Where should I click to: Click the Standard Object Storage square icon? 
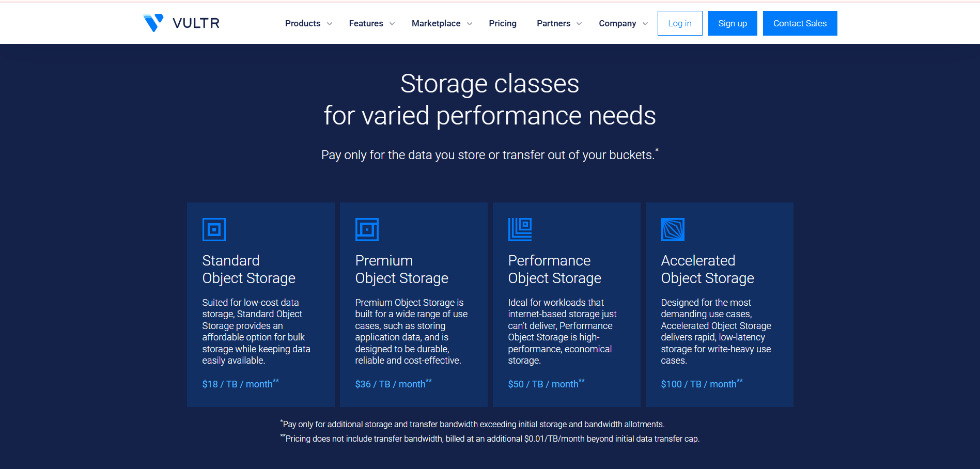(214, 230)
